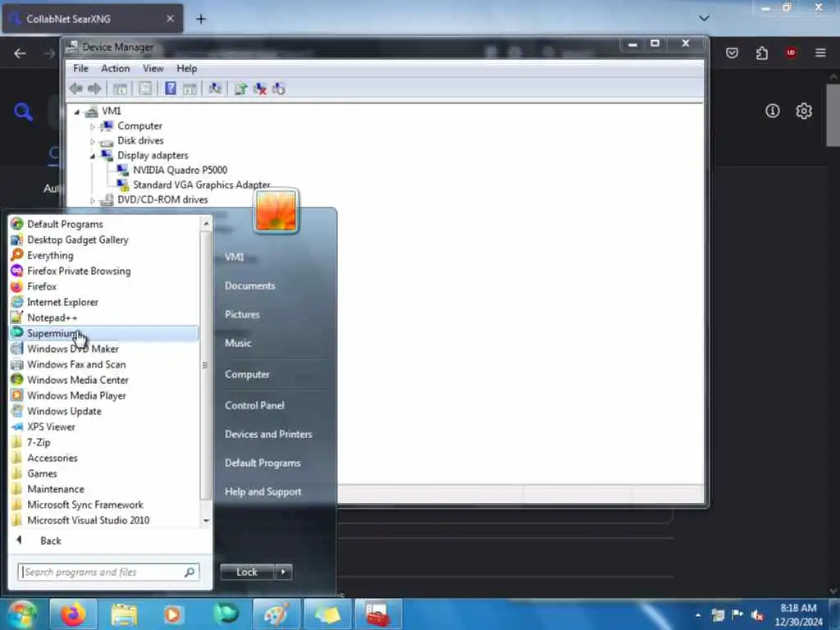
Task: Open Help and Support
Action: click(x=263, y=491)
